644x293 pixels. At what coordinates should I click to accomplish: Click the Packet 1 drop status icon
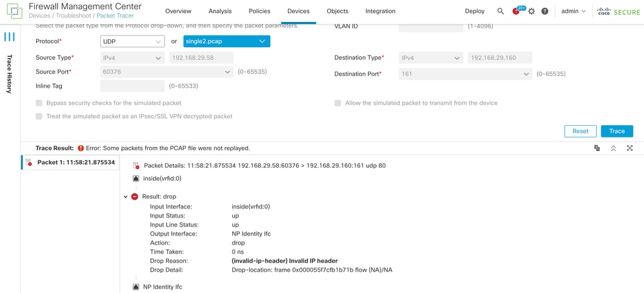[29, 163]
